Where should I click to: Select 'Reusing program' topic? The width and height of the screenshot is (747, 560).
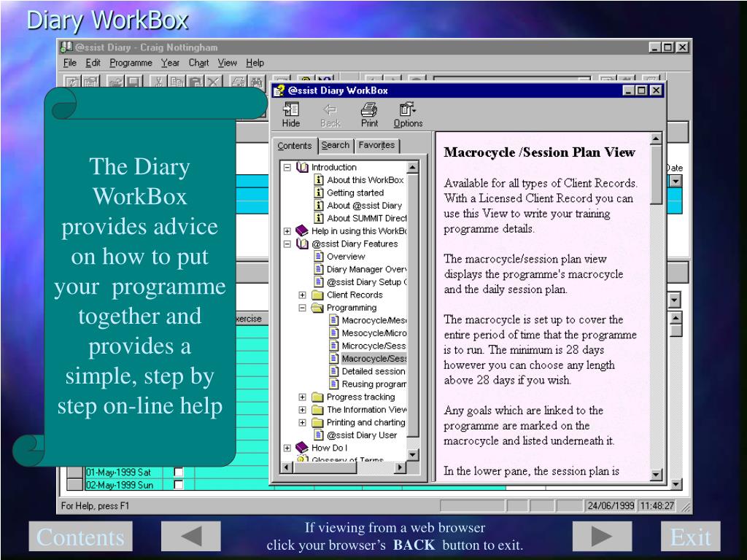[374, 384]
